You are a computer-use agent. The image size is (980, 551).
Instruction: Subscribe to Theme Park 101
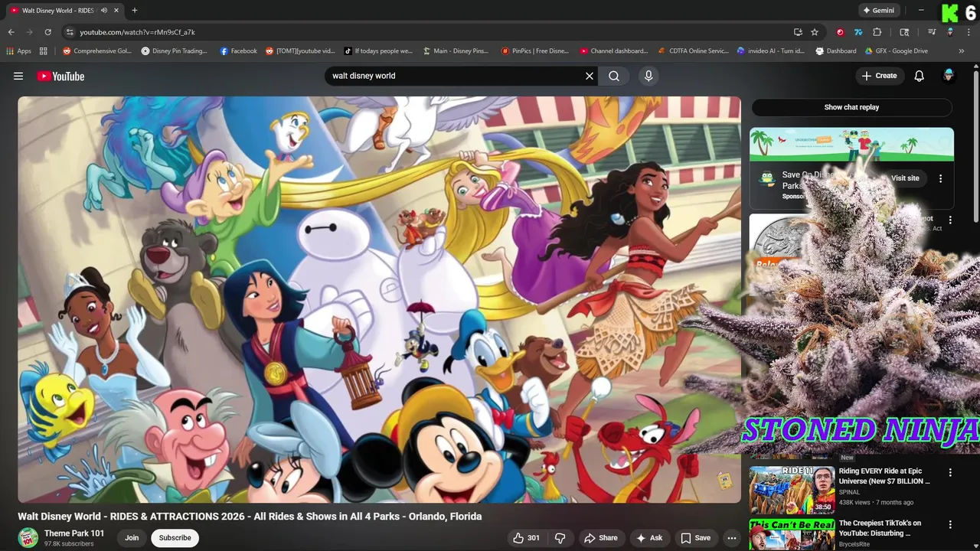coord(175,538)
